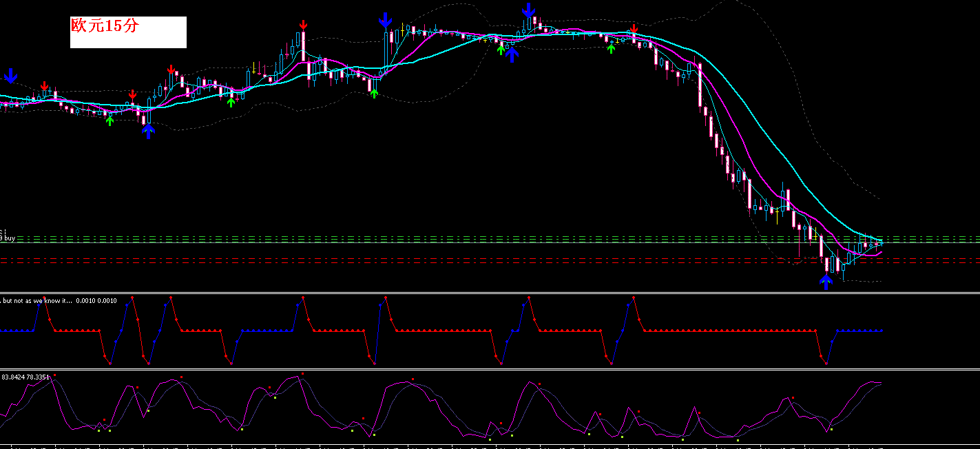Select the blue up arrow below the lowest candle
Image resolution: width=980 pixels, height=449 pixels.
(x=826, y=282)
